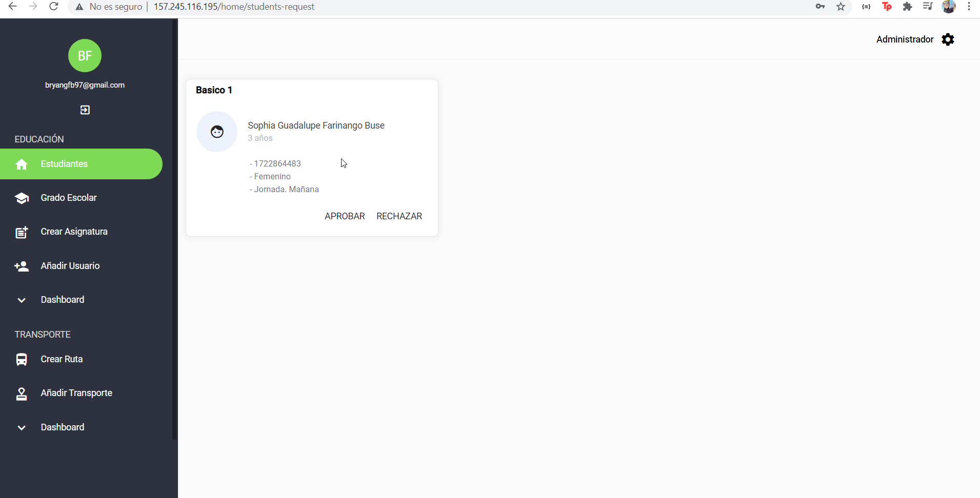Image resolution: width=980 pixels, height=498 pixels.
Task: Click the student's face avatar on the card
Action: coord(217,132)
